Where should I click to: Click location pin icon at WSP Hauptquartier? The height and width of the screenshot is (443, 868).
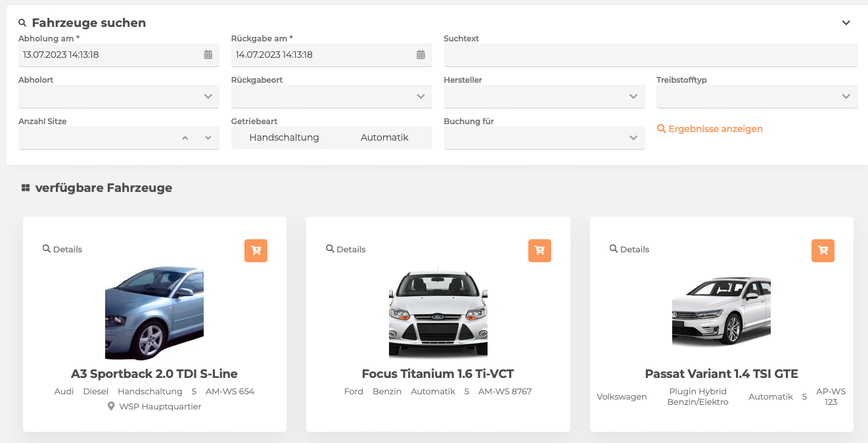[x=111, y=406]
